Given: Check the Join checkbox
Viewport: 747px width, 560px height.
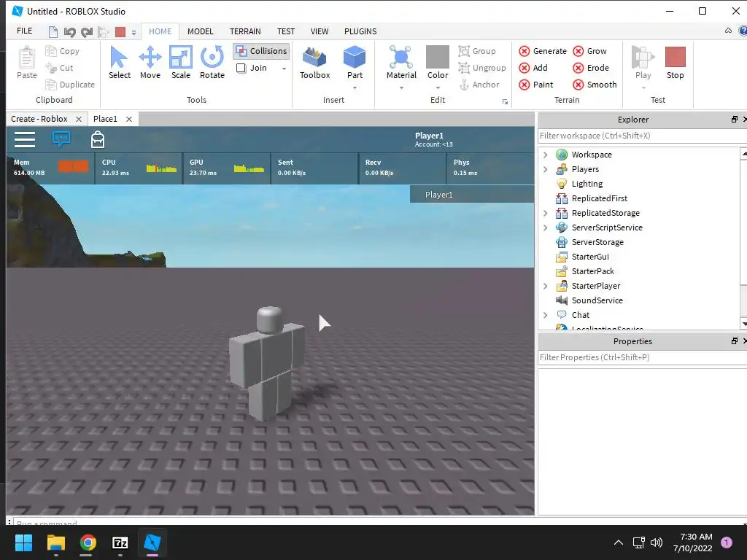Looking at the screenshot, I should pyautogui.click(x=241, y=68).
